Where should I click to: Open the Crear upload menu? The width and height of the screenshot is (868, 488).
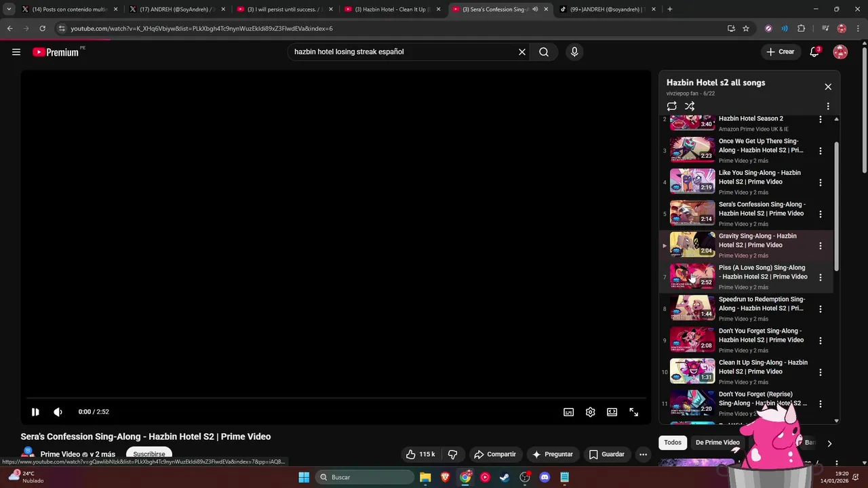(780, 52)
